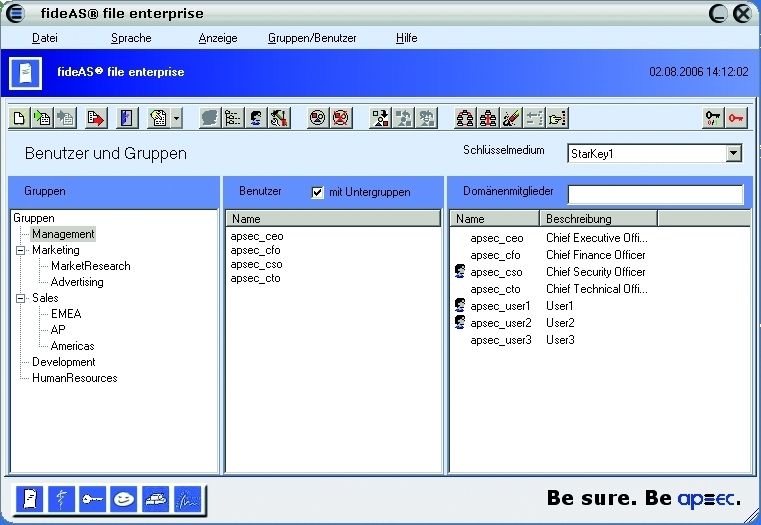Select apsec_cfo in Benutzer list
The image size is (761, 525).
click(255, 250)
